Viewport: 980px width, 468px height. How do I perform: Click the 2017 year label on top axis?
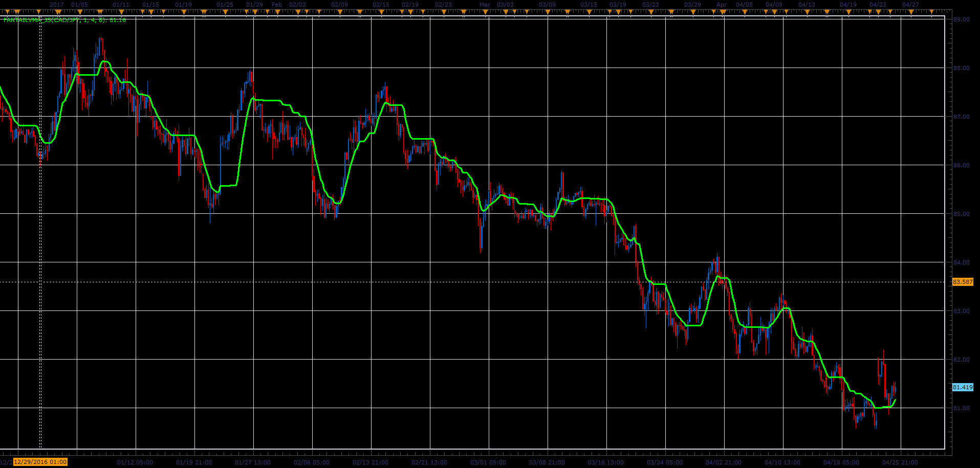(57, 5)
